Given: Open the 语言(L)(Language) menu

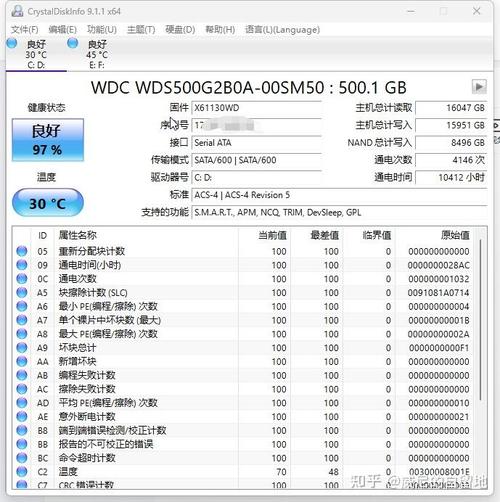Looking at the screenshot, I should point(282,30).
